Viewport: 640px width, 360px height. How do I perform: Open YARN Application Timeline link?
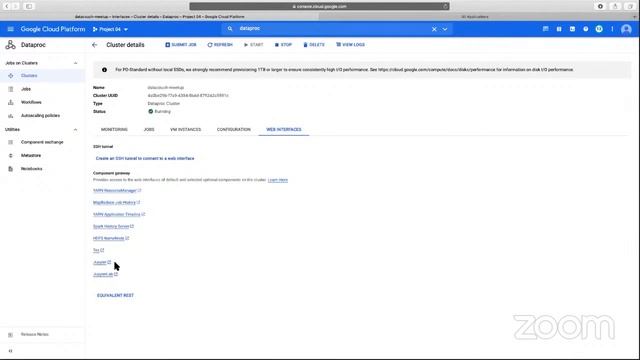click(119, 214)
